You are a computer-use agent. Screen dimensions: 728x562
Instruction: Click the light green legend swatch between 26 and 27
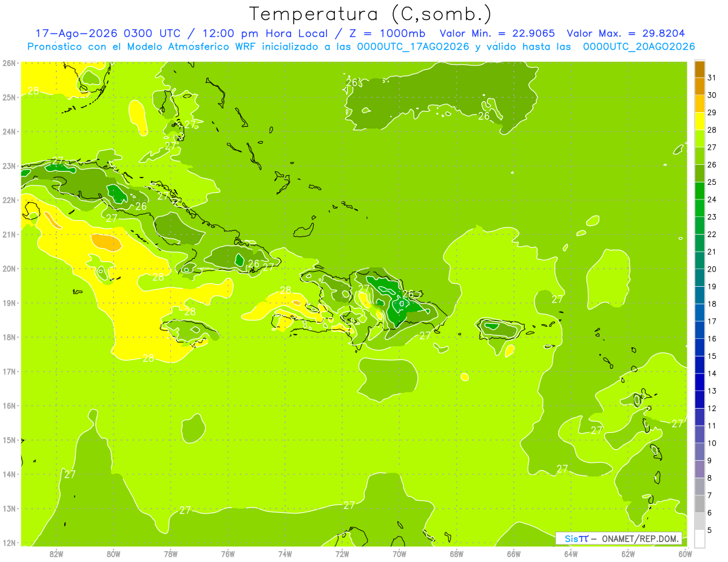pyautogui.click(x=699, y=156)
